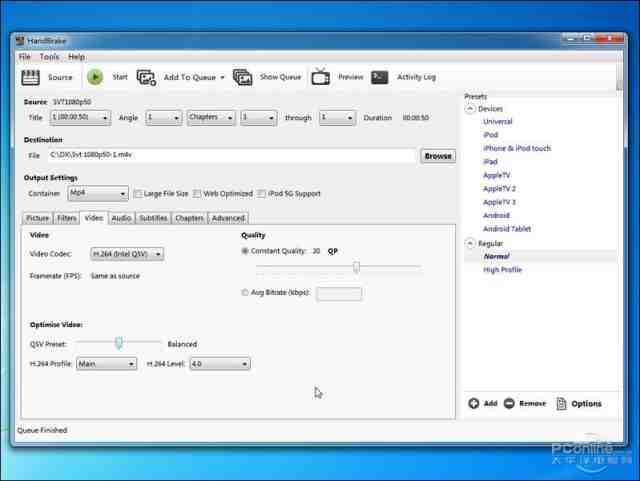
Task: Click the Constant Quality slider handle
Action: click(356, 267)
